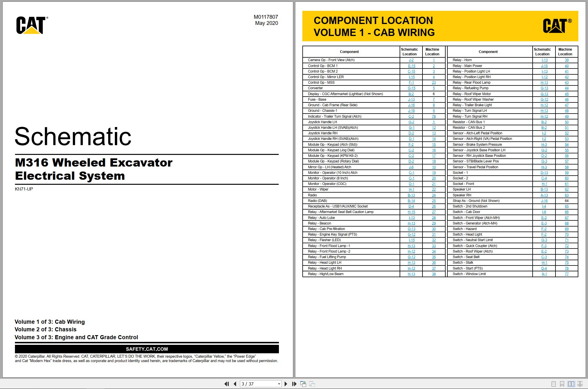Go to the previous page

point(235,384)
